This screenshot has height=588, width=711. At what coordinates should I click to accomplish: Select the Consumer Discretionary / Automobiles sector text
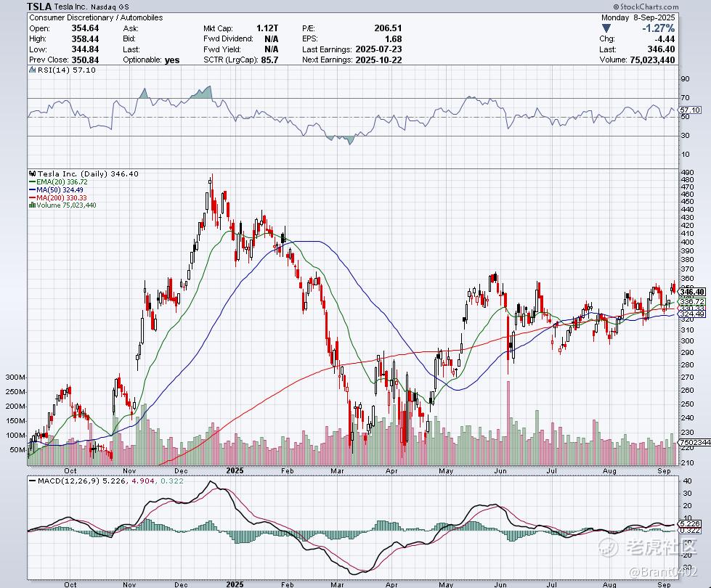pyautogui.click(x=96, y=17)
